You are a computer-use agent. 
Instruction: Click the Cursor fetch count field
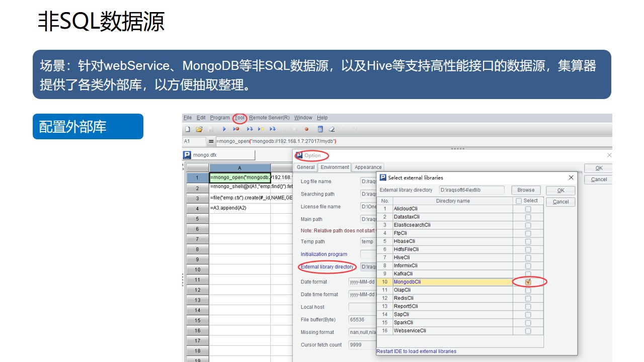(362, 345)
